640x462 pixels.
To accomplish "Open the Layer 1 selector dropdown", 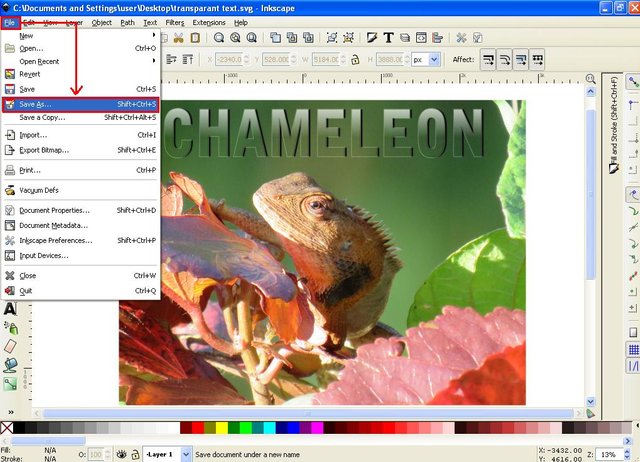I will (167, 454).
